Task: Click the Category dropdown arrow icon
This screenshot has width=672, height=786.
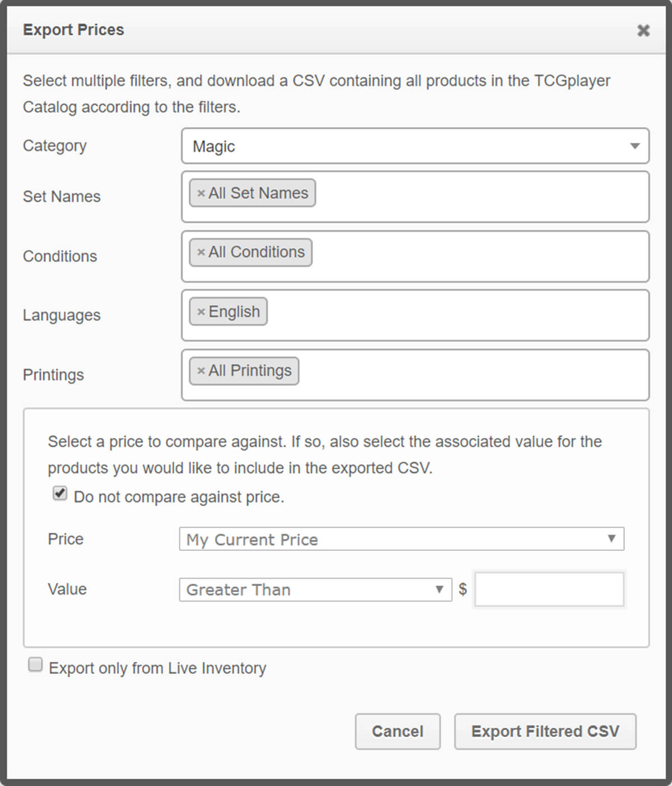Action: point(634,146)
